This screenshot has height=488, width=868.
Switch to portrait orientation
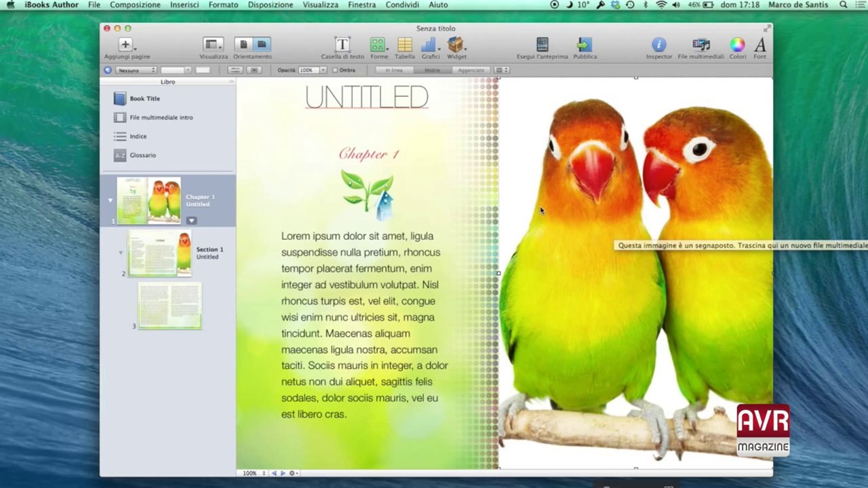click(243, 45)
